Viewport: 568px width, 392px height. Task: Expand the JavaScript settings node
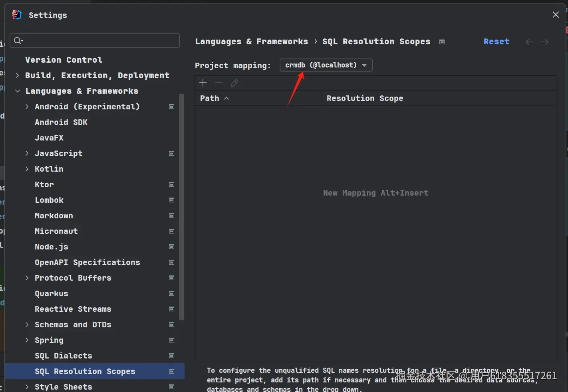pos(27,153)
